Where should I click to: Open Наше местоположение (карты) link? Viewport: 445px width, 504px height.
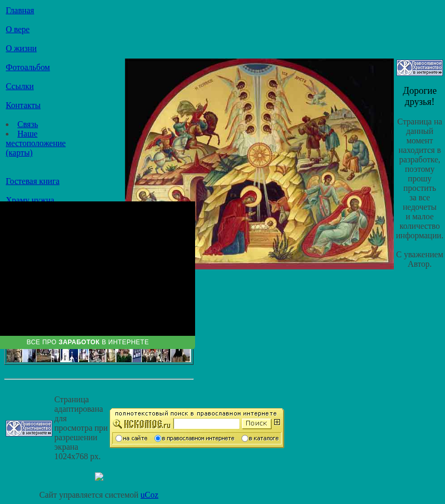pos(35,143)
